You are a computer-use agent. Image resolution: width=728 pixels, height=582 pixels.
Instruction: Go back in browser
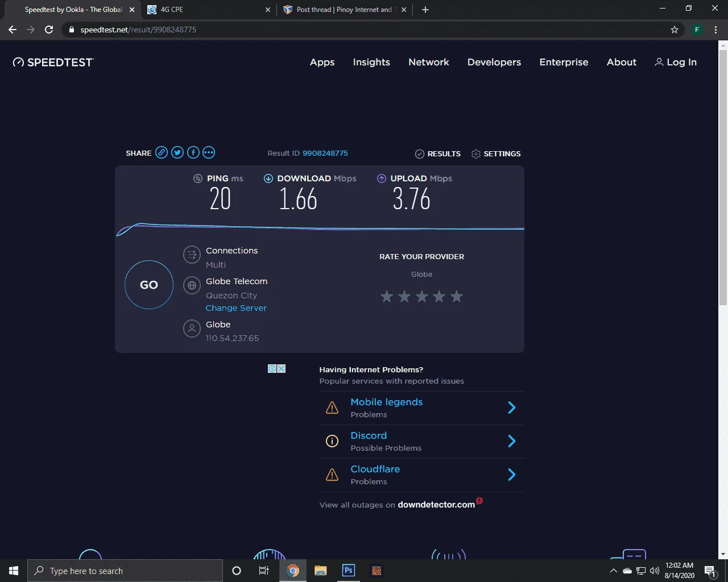click(x=13, y=30)
